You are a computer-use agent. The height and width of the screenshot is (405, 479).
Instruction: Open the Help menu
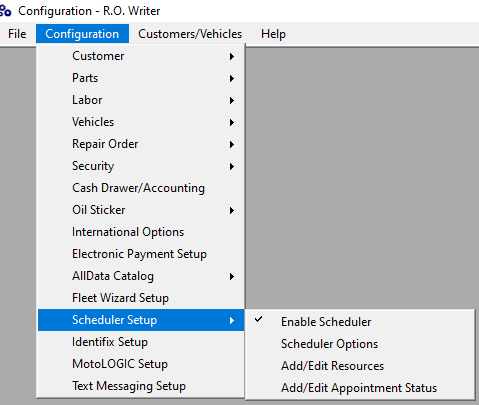[273, 34]
